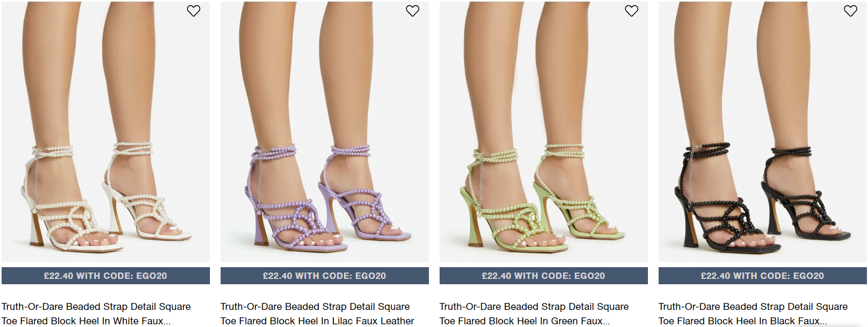The width and height of the screenshot is (868, 327).
Task: Click heart icon on green heel product
Action: click(631, 11)
